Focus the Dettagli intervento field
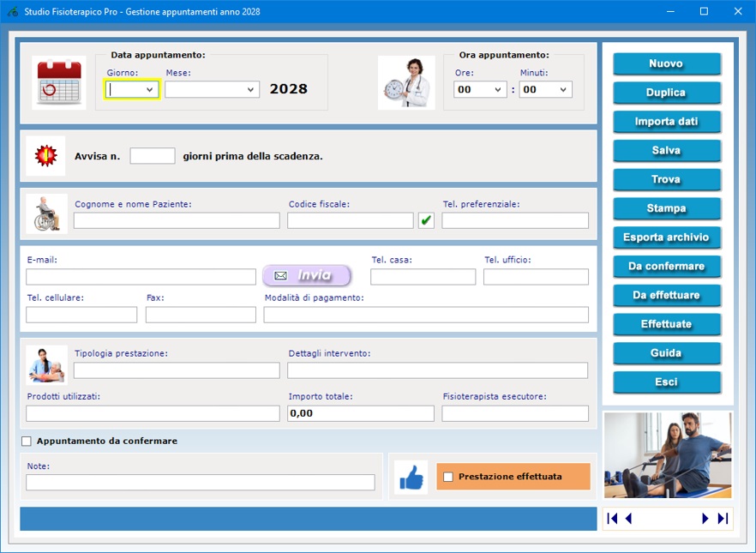The image size is (756, 553). tap(437, 370)
